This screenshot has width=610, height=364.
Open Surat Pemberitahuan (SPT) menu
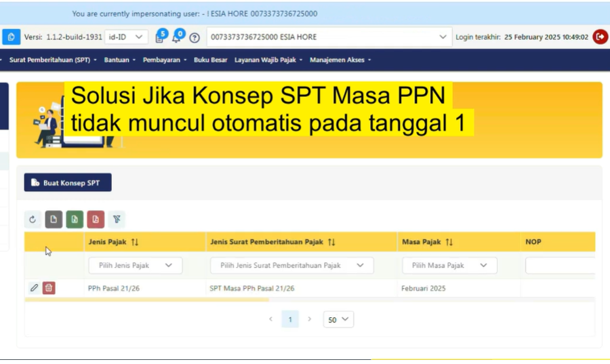coord(53,60)
